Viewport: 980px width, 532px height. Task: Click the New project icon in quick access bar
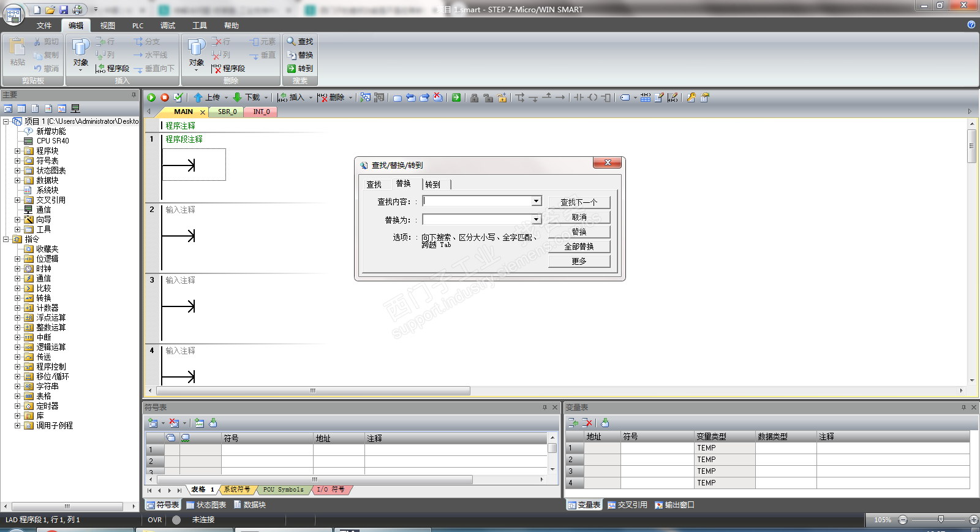pyautogui.click(x=37, y=9)
